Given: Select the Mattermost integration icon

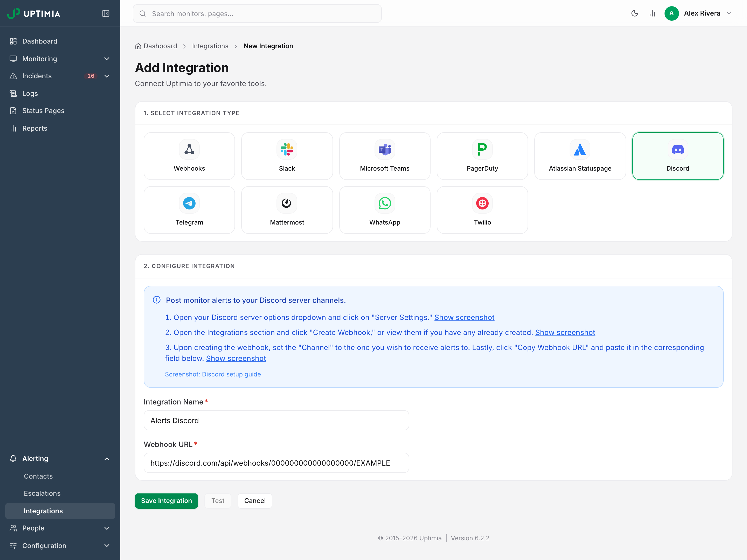Looking at the screenshot, I should point(287,203).
